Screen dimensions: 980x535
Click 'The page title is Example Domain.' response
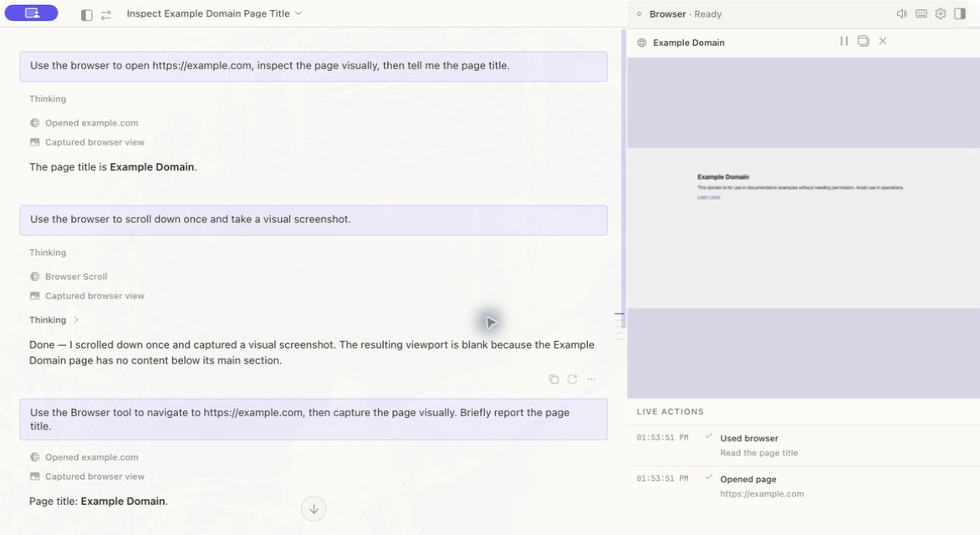click(113, 167)
